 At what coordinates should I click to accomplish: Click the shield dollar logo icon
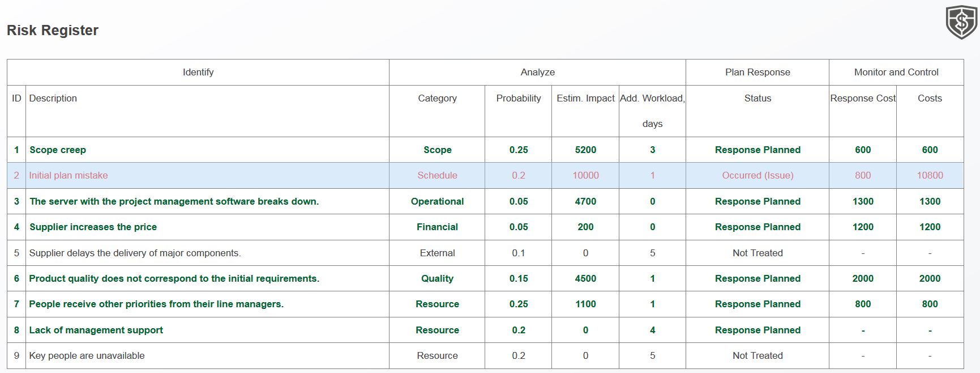(x=961, y=23)
